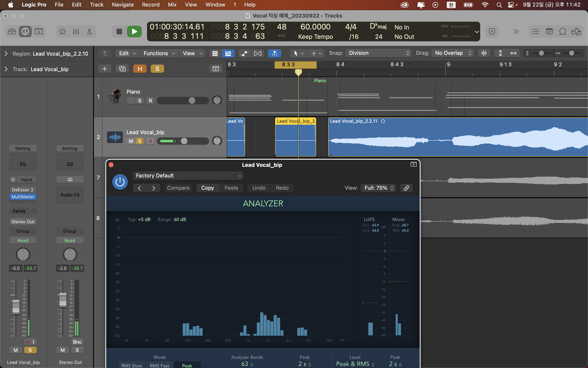Screen dimensions: 588x368
Task: Toggle Solo on Lead Vocal_bip channel strip
Action: 30,350
